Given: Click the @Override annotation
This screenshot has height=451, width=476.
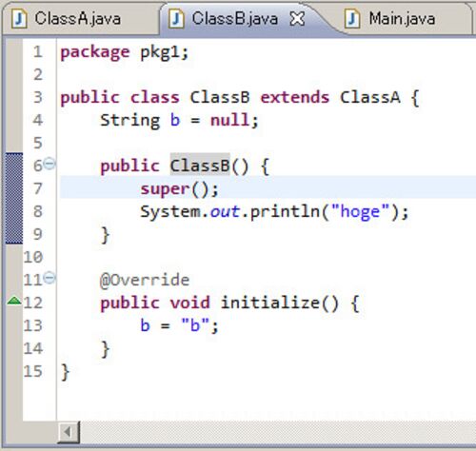Looking at the screenshot, I should coord(145,280).
